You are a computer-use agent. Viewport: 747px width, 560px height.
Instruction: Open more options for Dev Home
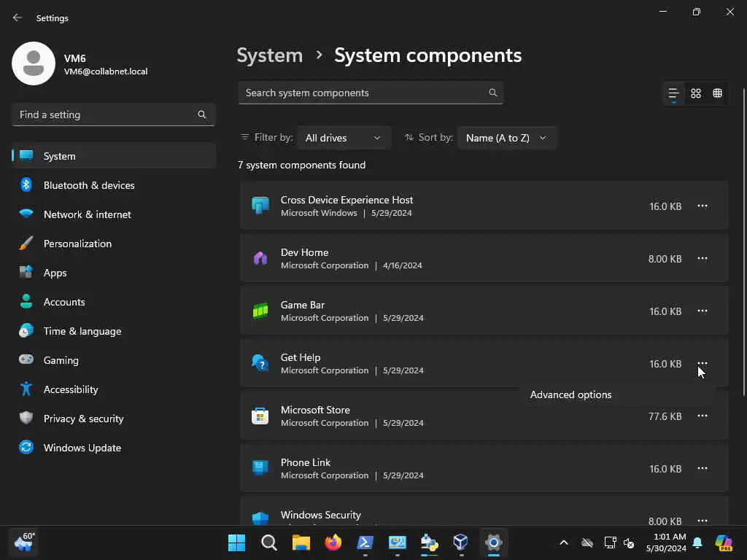[703, 259]
